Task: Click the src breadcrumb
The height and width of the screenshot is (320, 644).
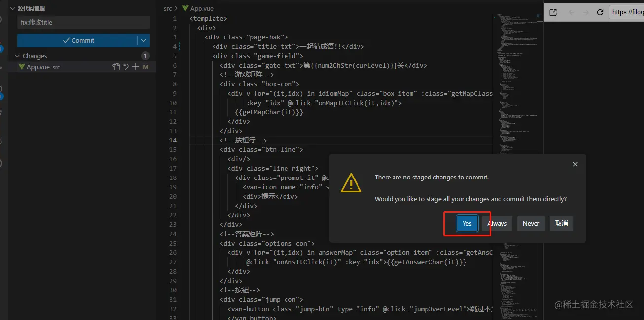Action: coord(168,8)
